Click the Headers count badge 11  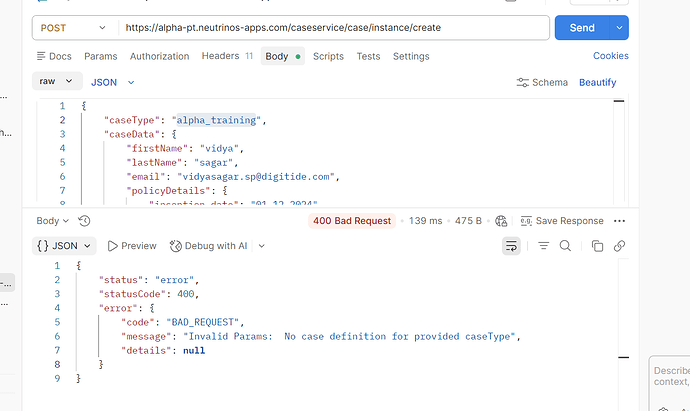click(x=249, y=56)
